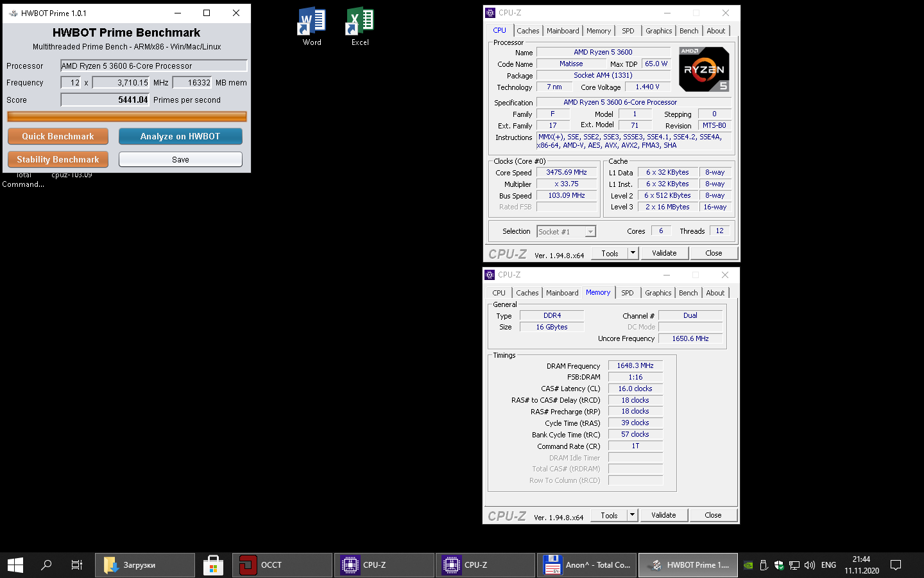Open the notification center icon

coord(896,565)
